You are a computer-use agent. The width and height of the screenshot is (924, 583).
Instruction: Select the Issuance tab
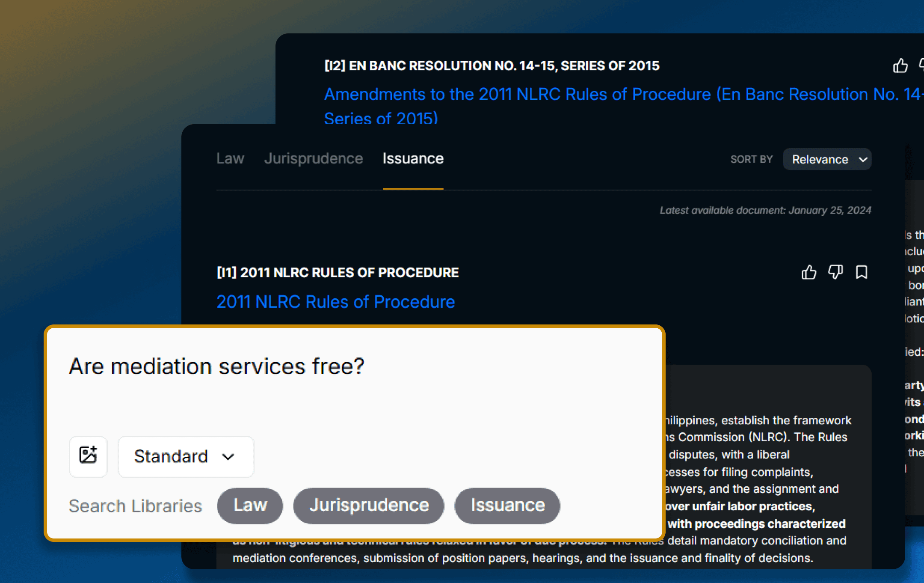click(x=413, y=158)
